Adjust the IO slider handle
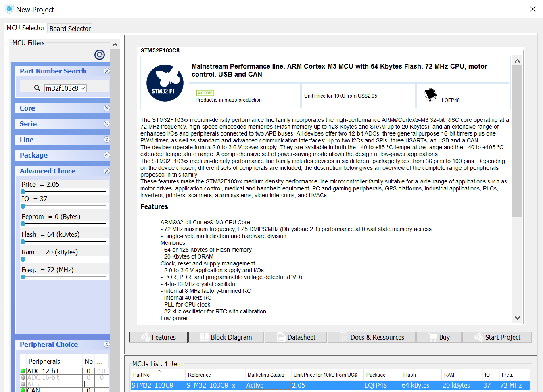This screenshot has width=543, height=392. [23, 206]
